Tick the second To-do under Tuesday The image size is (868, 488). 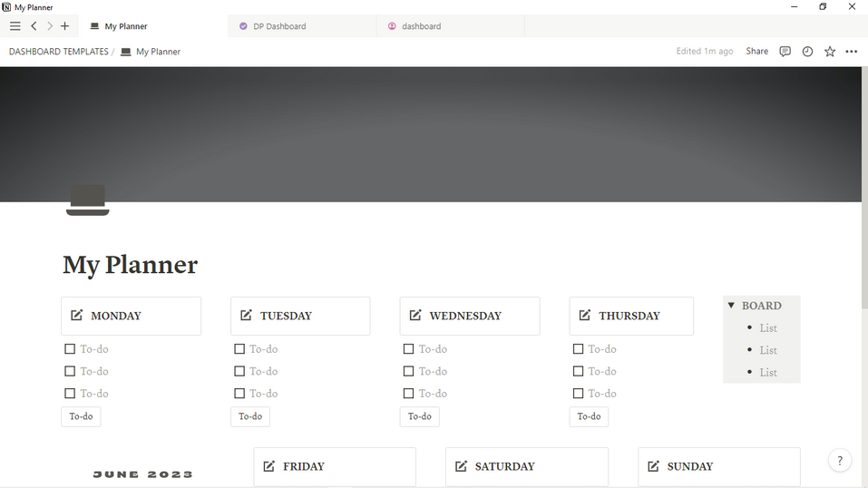(239, 371)
